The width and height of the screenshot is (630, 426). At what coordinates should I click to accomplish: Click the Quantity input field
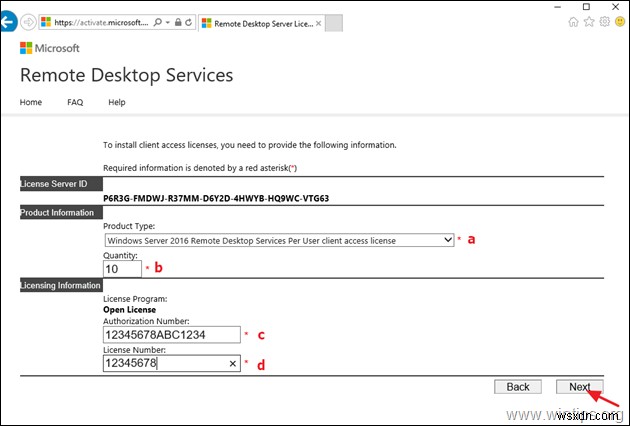pos(122,269)
